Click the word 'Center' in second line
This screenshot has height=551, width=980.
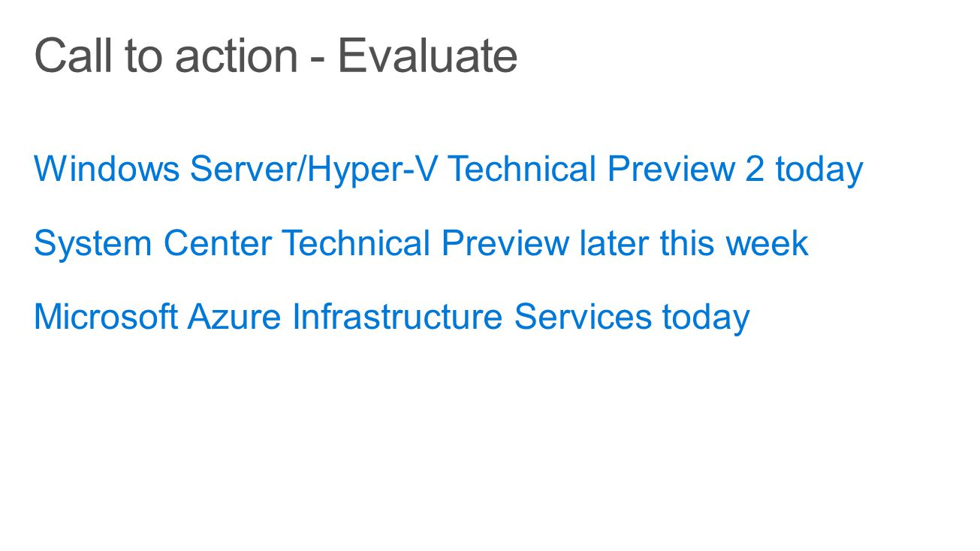[x=217, y=243]
